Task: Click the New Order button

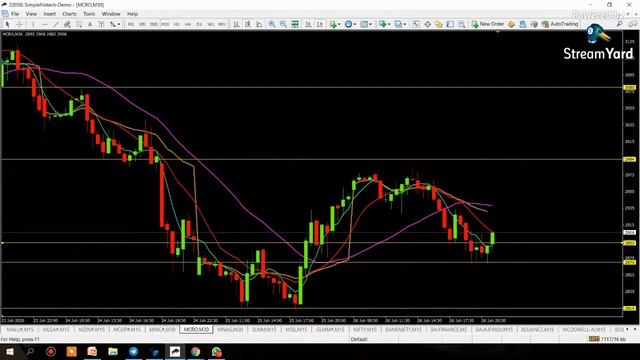Action: pyautogui.click(x=488, y=24)
